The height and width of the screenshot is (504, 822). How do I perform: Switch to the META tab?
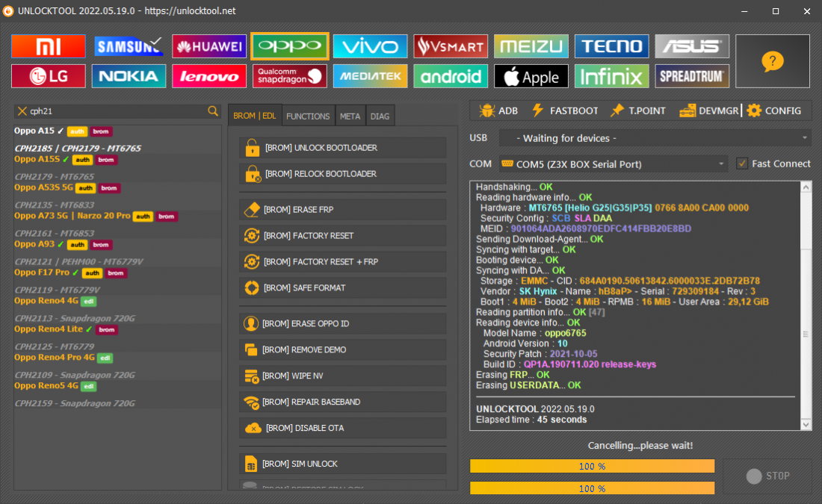350,116
